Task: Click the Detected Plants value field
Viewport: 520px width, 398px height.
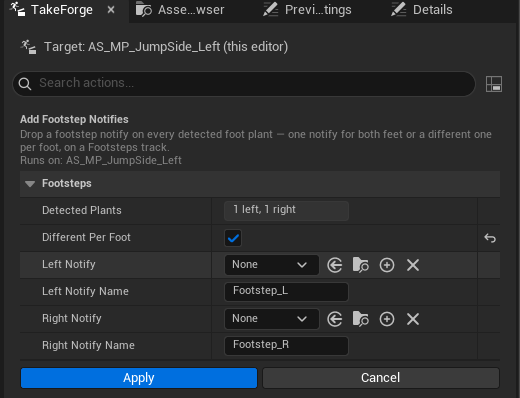Action: 286,211
